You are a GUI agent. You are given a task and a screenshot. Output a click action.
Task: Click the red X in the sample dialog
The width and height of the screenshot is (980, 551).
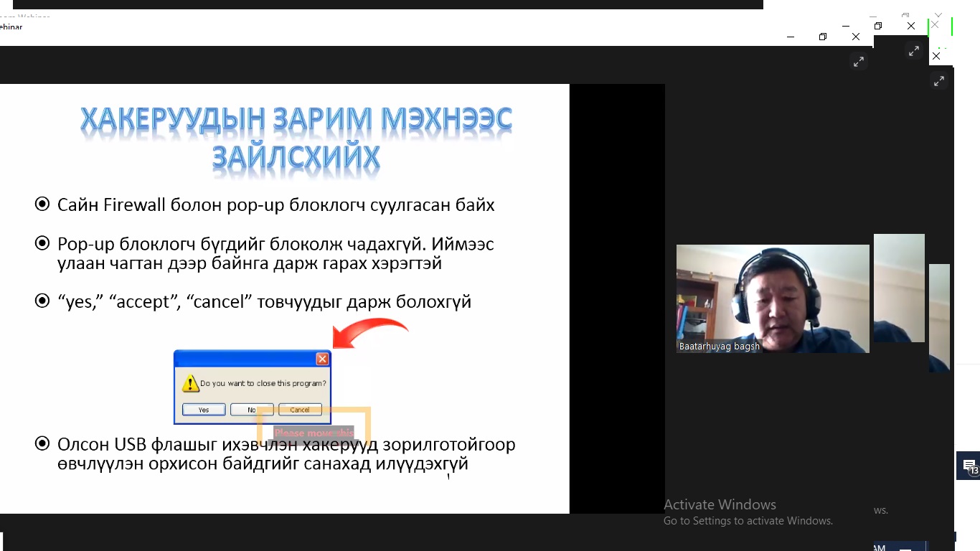point(322,359)
